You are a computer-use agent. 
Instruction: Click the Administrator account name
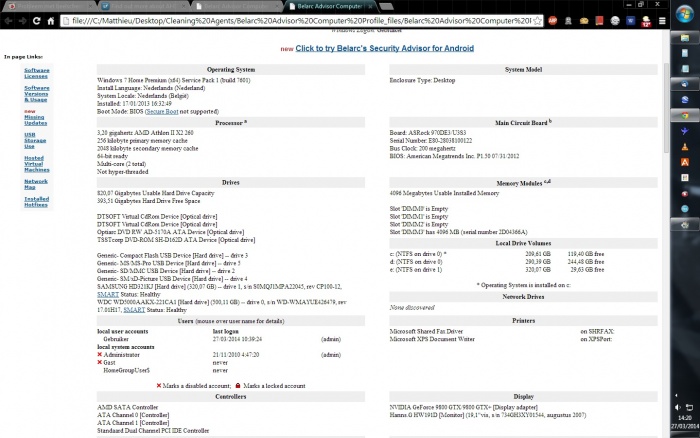point(121,355)
